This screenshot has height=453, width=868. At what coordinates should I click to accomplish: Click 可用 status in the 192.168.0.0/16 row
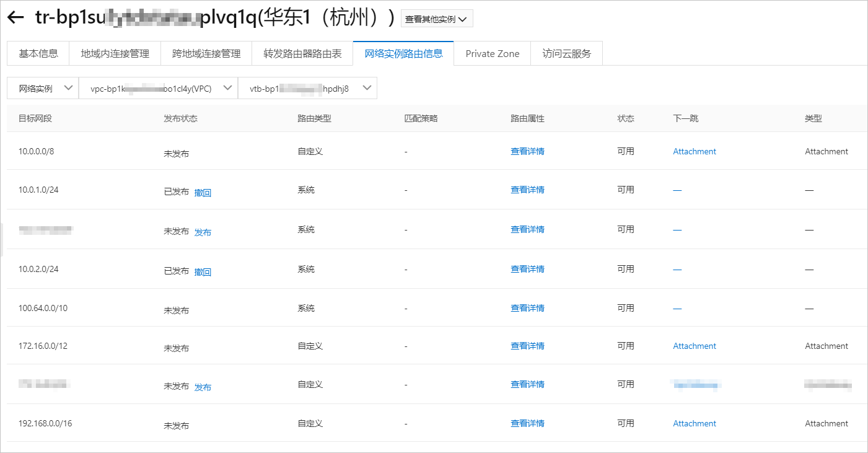click(x=626, y=423)
